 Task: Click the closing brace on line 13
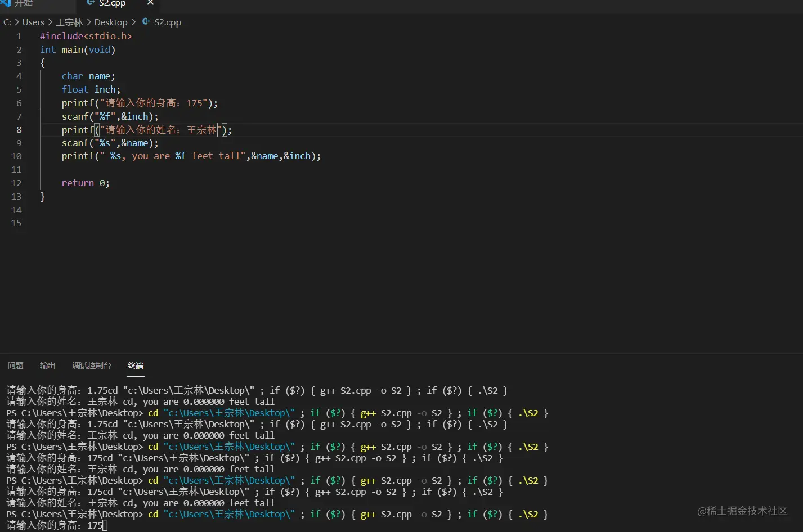point(43,196)
